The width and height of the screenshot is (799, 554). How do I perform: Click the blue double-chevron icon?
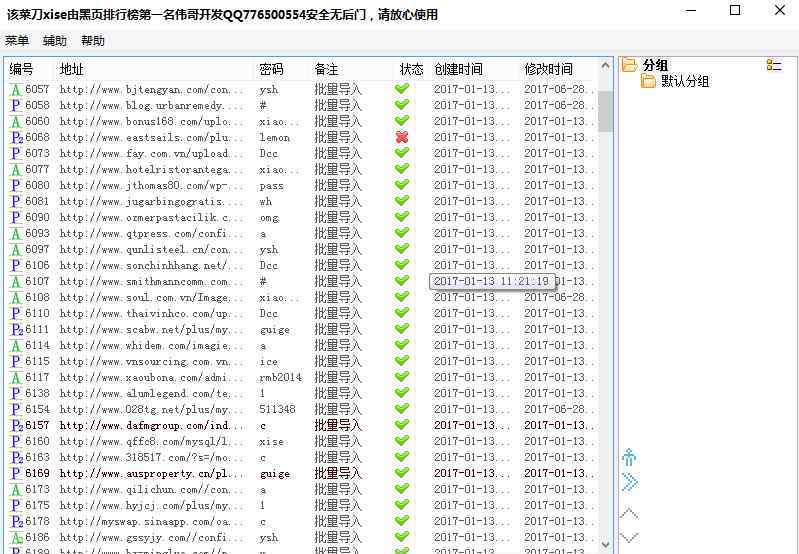[629, 482]
